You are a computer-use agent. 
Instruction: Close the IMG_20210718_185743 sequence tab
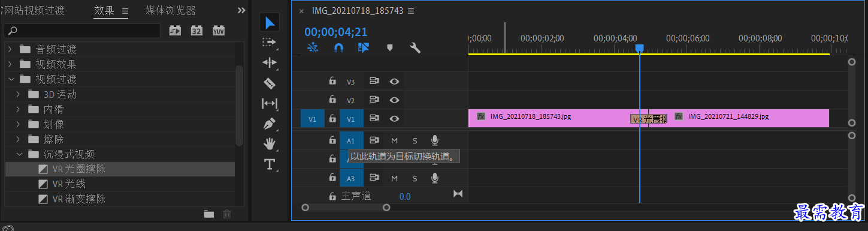point(301,11)
